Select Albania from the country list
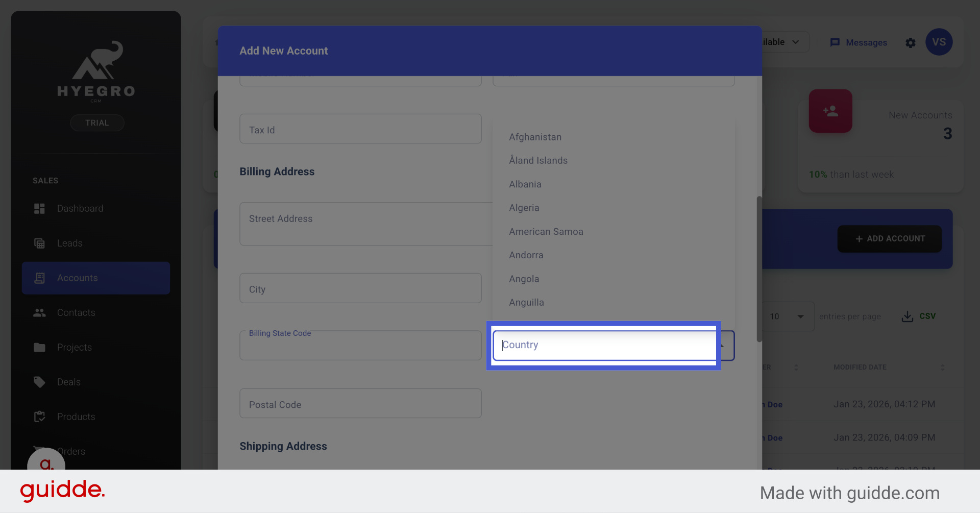This screenshot has width=980, height=513. [525, 184]
